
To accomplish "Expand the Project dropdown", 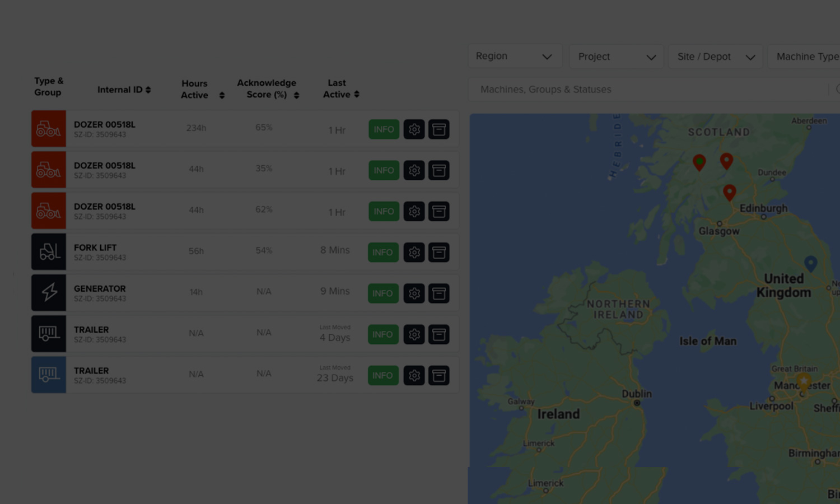I will click(616, 56).
